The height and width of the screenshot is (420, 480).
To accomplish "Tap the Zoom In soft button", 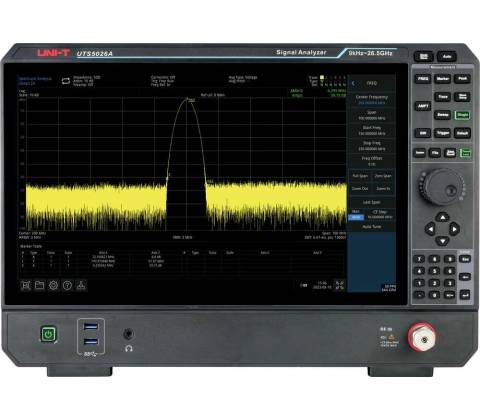I will coord(383,189).
